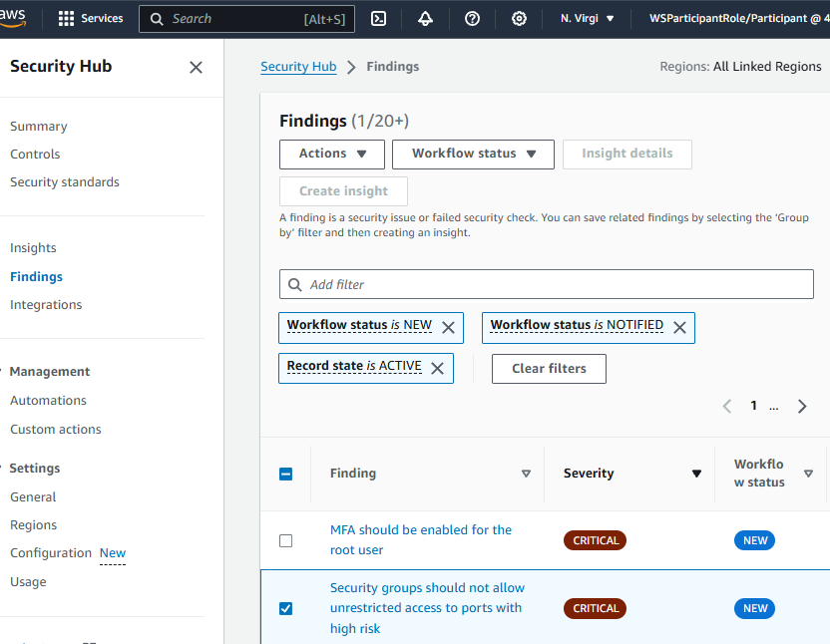Viewport: 830px width, 644px height.
Task: Toggle the select-all findings checkbox
Action: pos(286,474)
